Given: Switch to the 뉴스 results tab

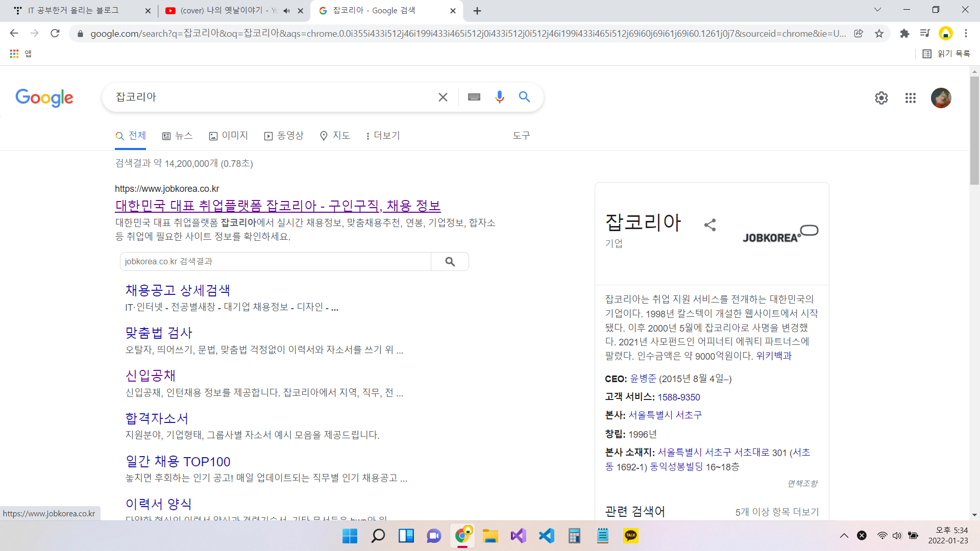Looking at the screenshot, I should click(177, 136).
